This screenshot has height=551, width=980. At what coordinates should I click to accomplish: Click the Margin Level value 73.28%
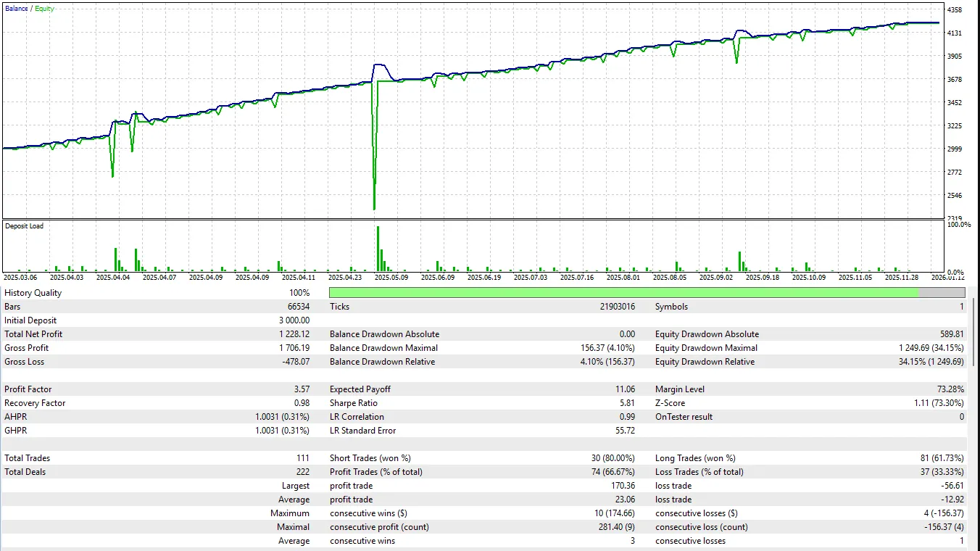pos(950,389)
